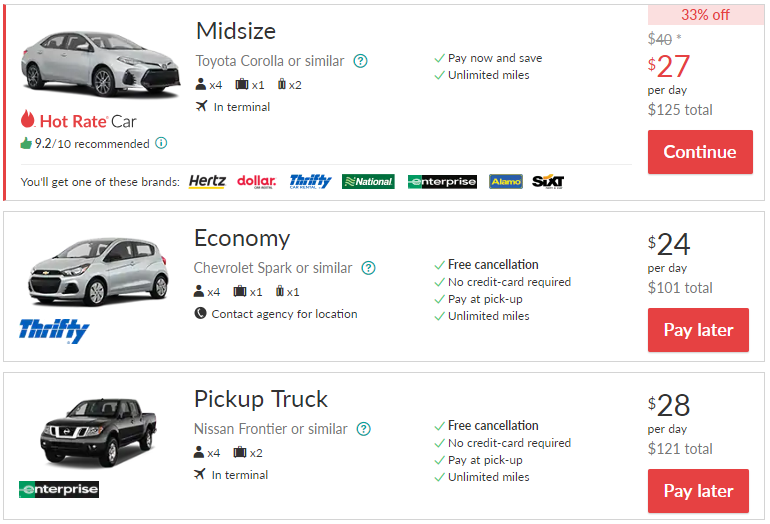Click the Chevrolet Spark car image
This screenshot has width=770, height=524.
pyautogui.click(x=98, y=271)
